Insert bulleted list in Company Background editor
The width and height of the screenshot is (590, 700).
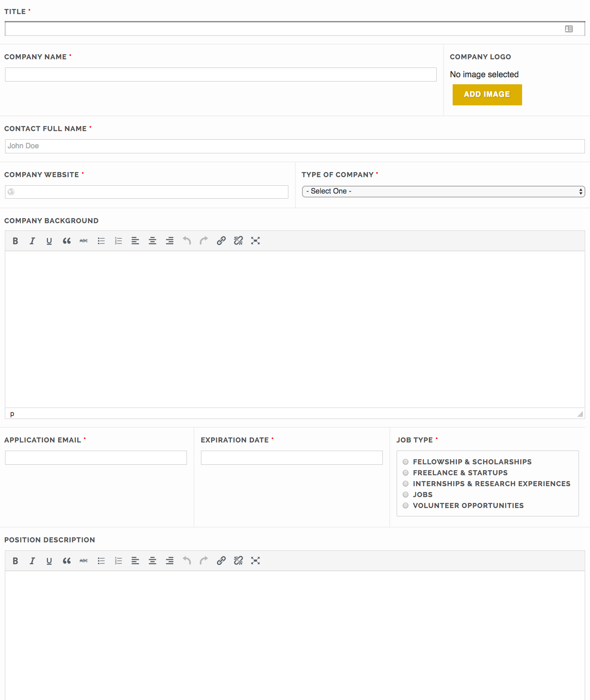point(101,241)
